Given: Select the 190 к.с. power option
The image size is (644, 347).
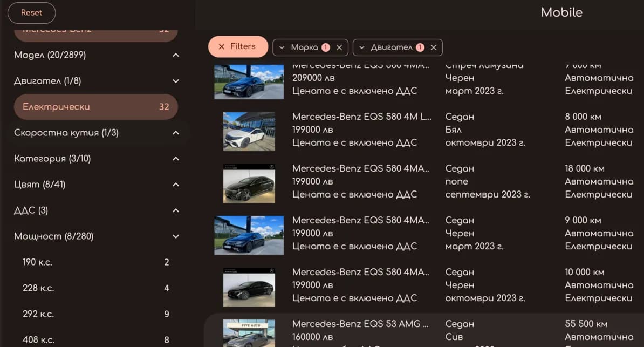Looking at the screenshot, I should coord(95,262).
